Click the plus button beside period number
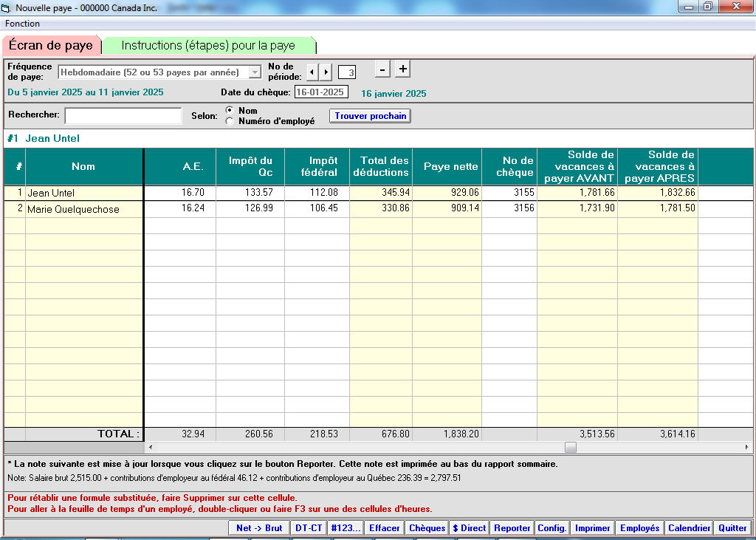The height and width of the screenshot is (540, 756). (x=402, y=69)
